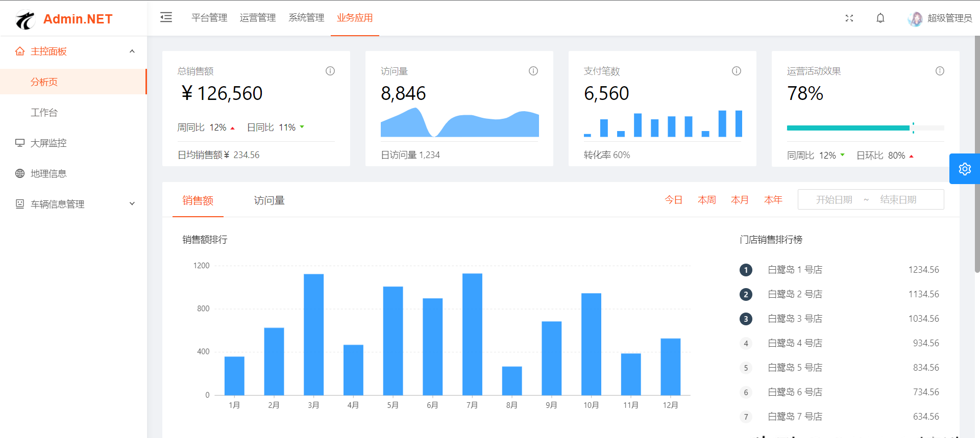Enter fullscreen mode using the expand icon
The height and width of the screenshot is (438, 980).
click(849, 18)
